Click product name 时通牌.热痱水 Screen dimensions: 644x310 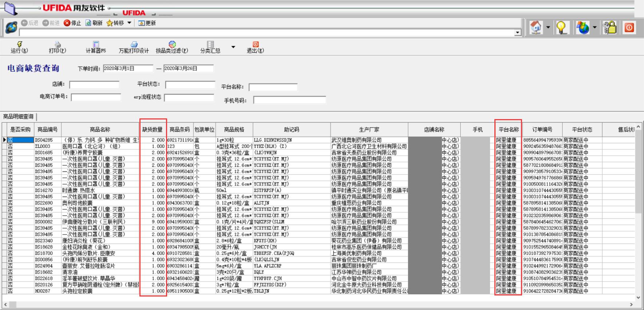click(x=79, y=191)
